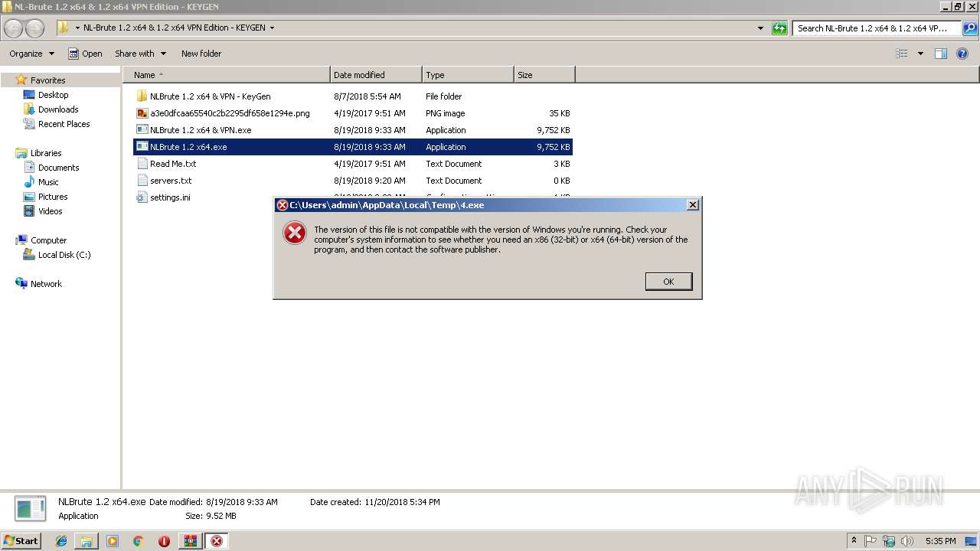This screenshot has height=551, width=980.
Task: Select the Read Me.txt file icon
Action: click(142, 164)
